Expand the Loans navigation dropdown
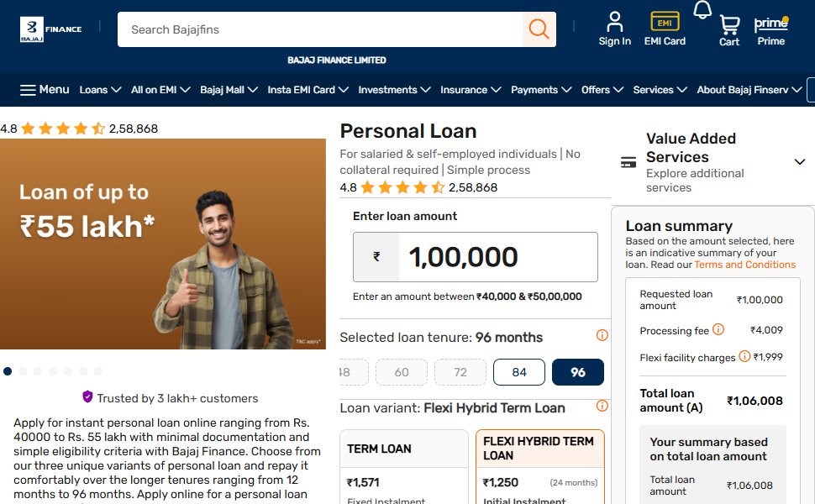815x504 pixels. pos(98,89)
